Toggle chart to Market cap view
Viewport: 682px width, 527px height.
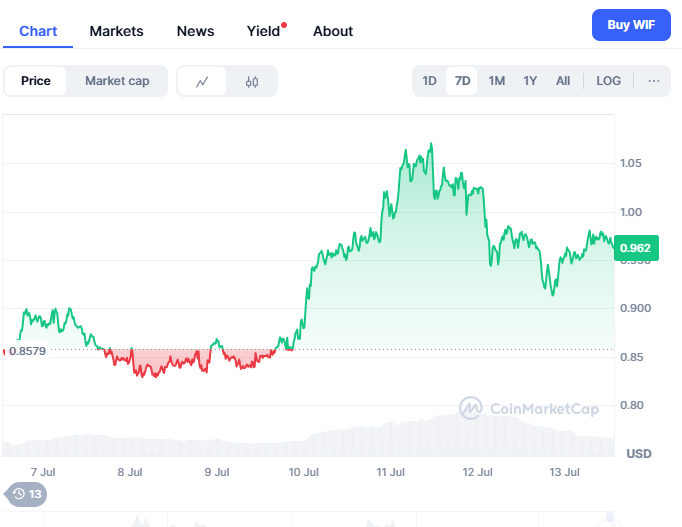(117, 81)
